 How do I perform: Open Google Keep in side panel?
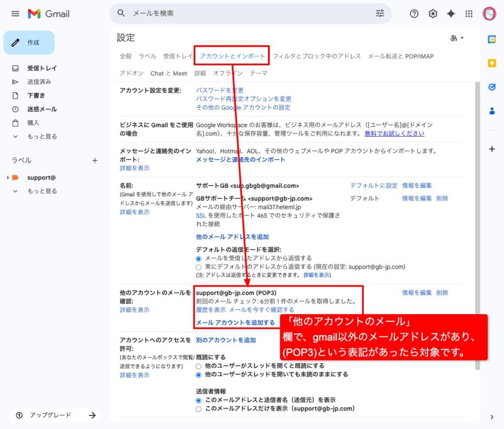[x=492, y=63]
